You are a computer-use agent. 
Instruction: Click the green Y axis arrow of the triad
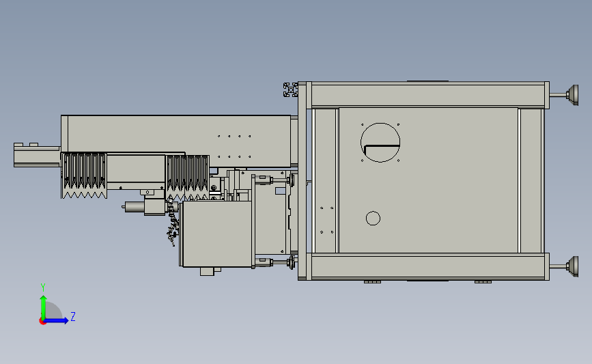coord(44,307)
